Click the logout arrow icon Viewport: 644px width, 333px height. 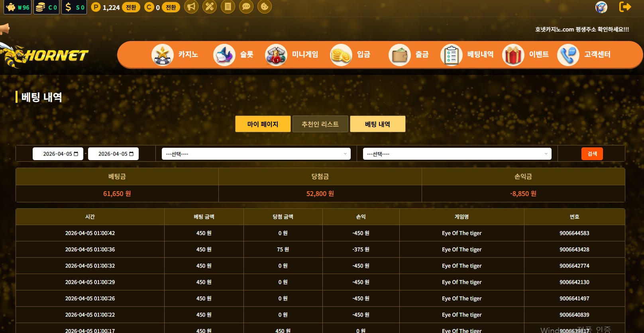coord(625,7)
